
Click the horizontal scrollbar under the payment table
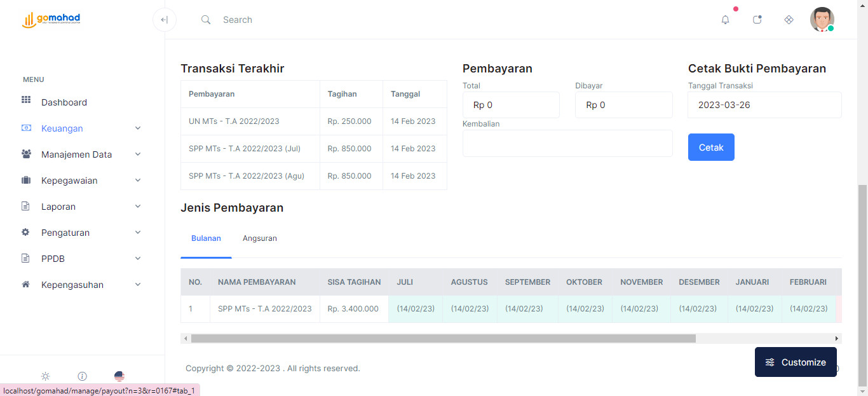pyautogui.click(x=443, y=339)
